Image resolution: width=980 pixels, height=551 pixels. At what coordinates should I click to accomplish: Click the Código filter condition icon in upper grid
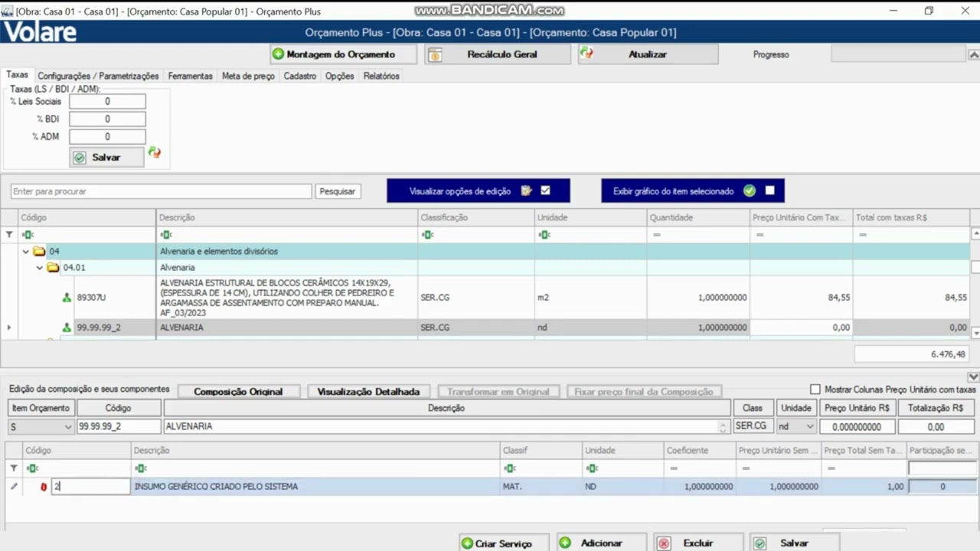coord(28,235)
